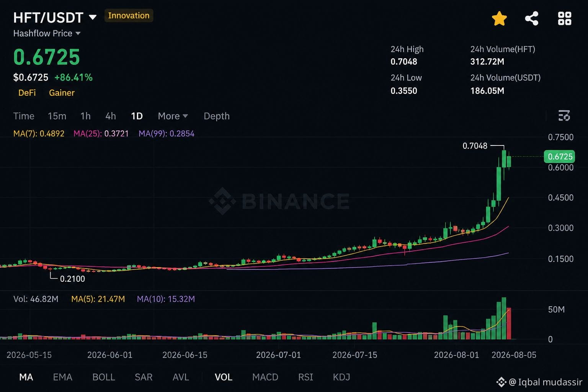Select the Time chart tab
This screenshot has height=392, width=588.
point(24,116)
